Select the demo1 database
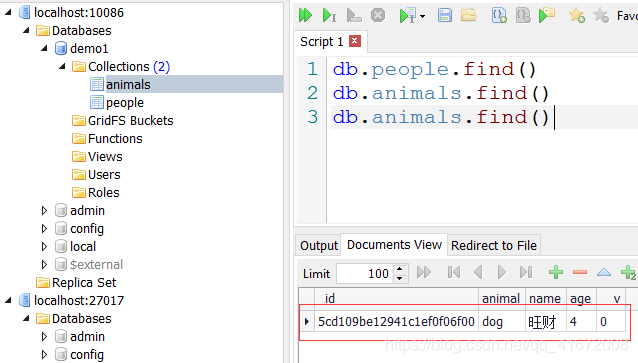This screenshot has width=638, height=363. point(89,48)
